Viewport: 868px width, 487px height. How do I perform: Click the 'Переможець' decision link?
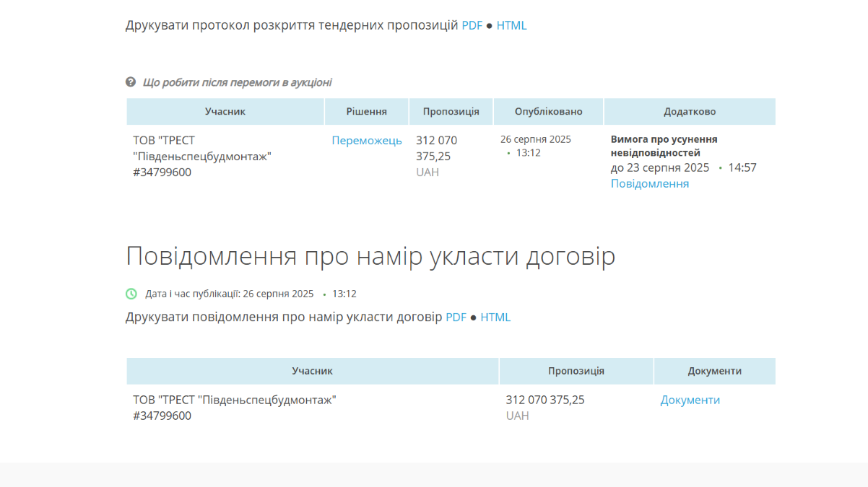point(367,140)
